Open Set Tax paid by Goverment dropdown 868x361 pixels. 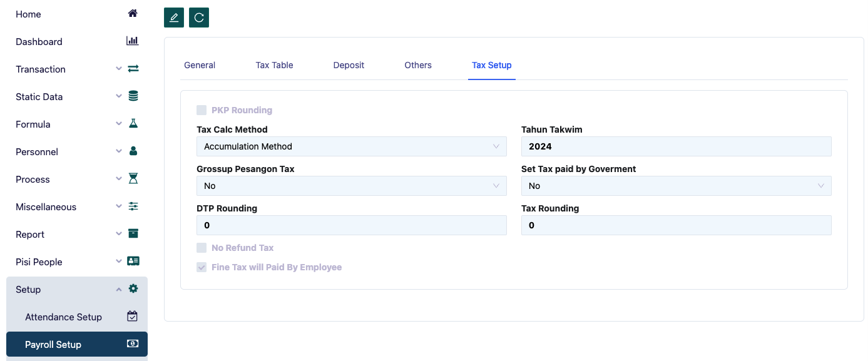676,186
